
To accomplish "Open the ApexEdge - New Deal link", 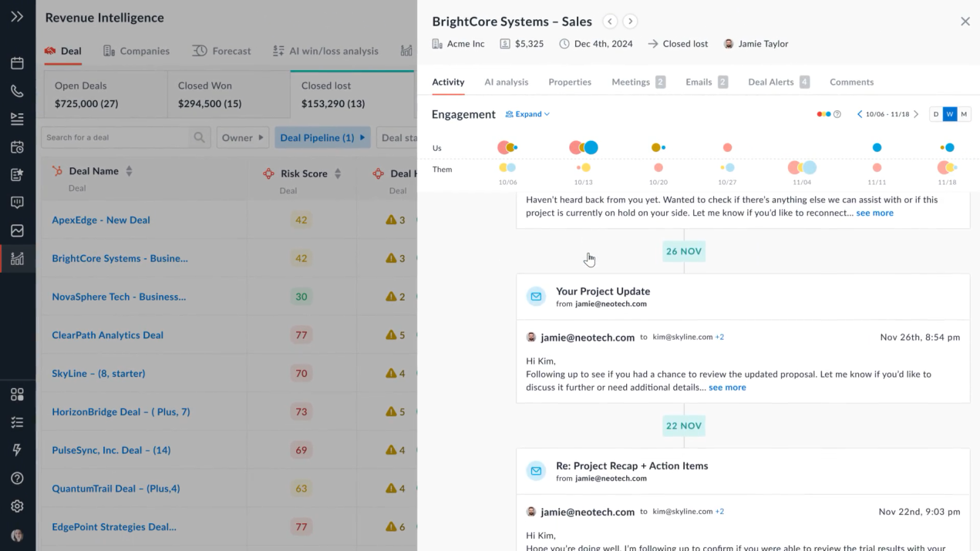I will (101, 220).
